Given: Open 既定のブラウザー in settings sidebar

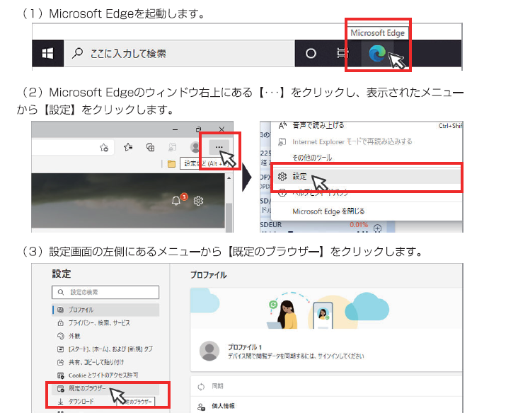Looking at the screenshot, I should pos(87,388).
